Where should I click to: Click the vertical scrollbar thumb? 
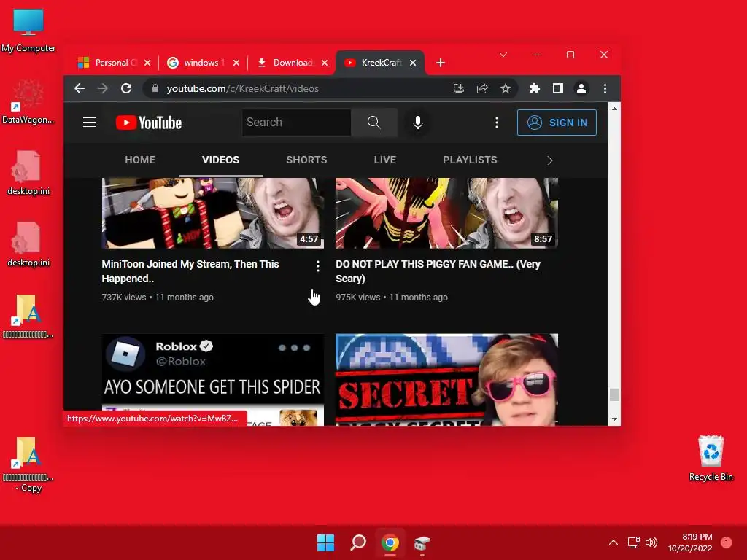click(614, 394)
